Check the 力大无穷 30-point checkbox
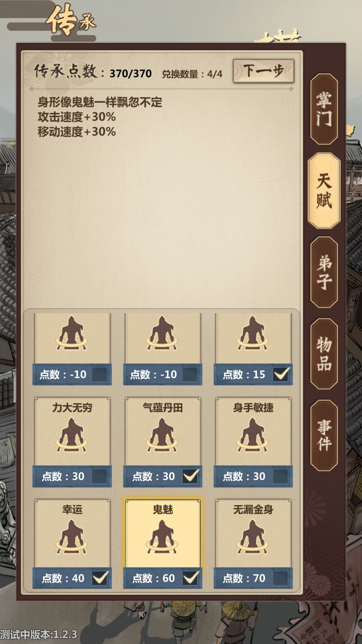 point(100,476)
